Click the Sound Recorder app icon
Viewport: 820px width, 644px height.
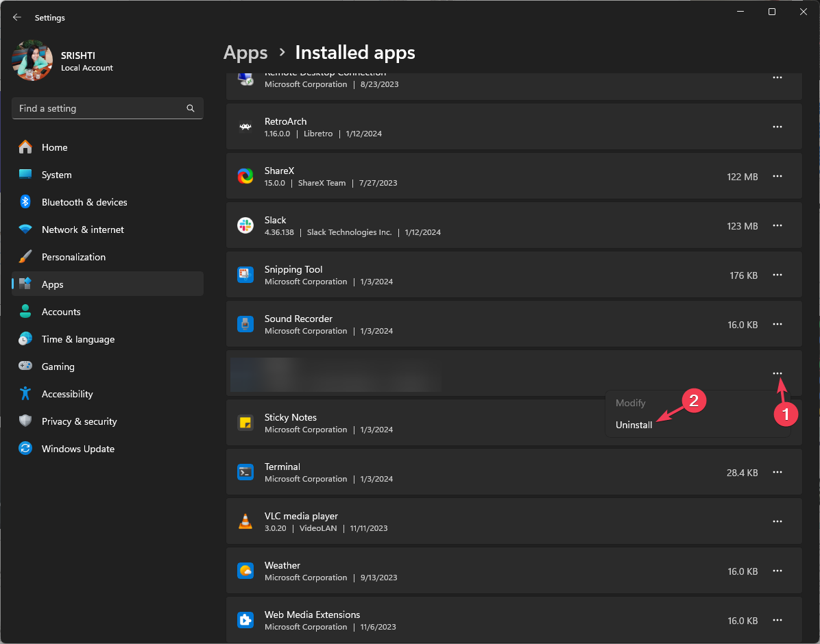(245, 324)
